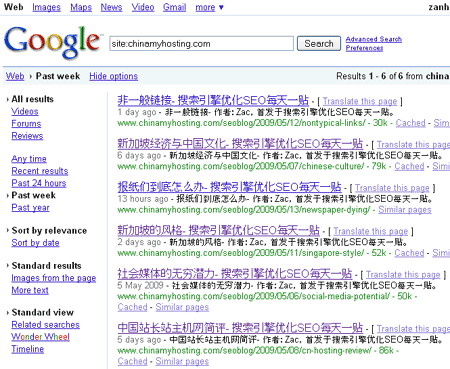The image size is (450, 369).
Task: Open Related searches view
Action: coord(46,325)
